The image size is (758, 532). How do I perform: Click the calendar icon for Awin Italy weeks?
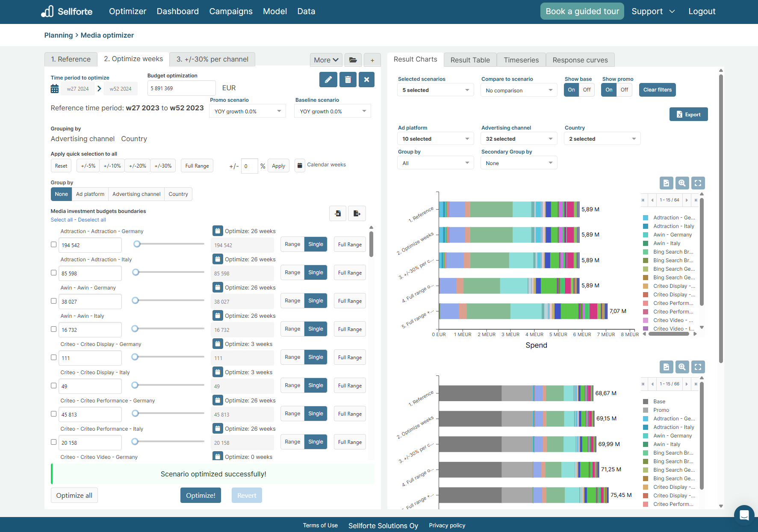pos(218,316)
